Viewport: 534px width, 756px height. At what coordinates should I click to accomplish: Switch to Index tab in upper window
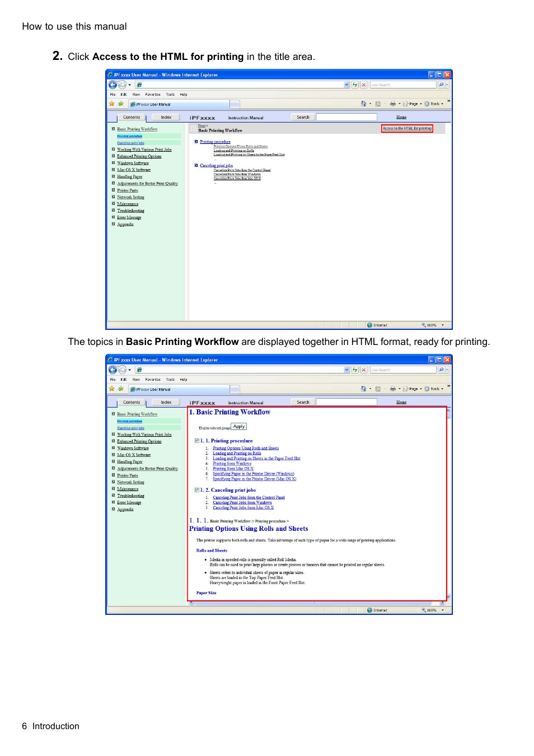pos(166,117)
